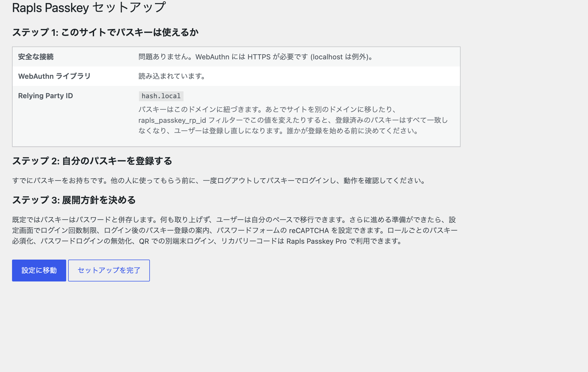
Task: Click the ステップ 3 heading
Action: (74, 200)
